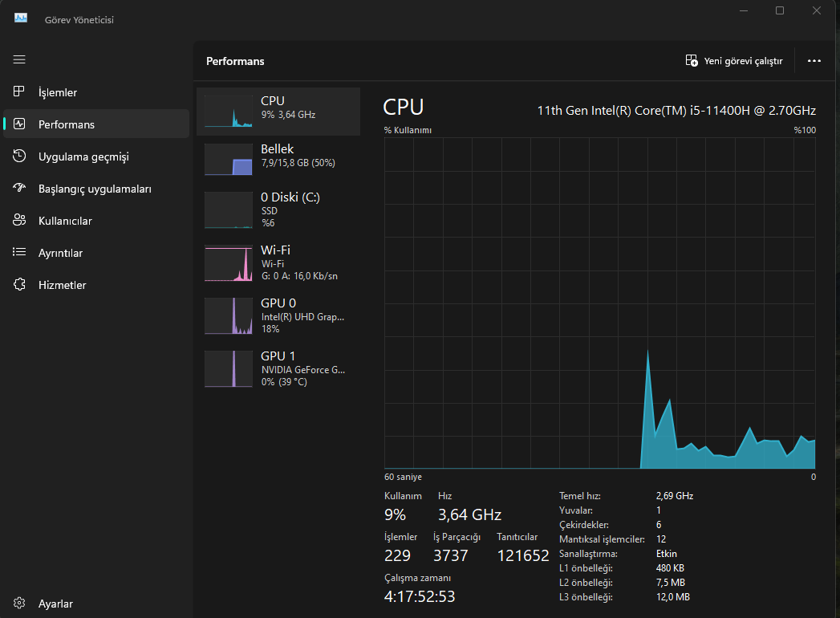Click the Bellek 7,9/15,8 GB (50%) label
This screenshot has height=618, width=840.
[298, 156]
